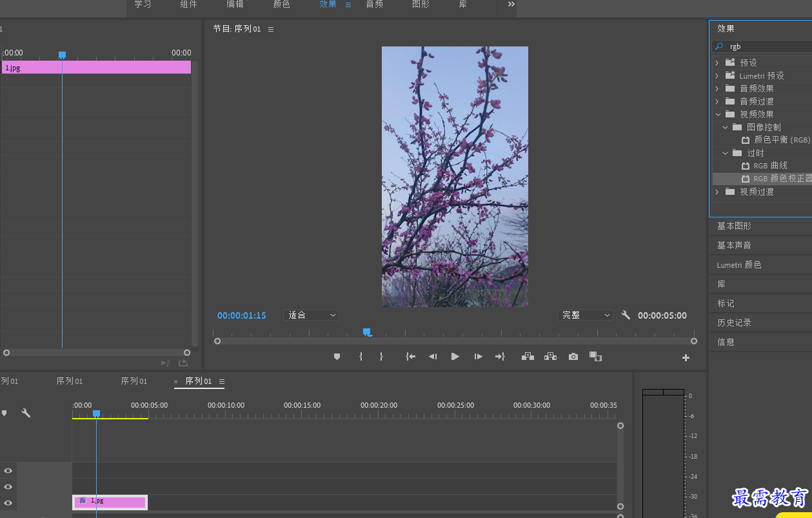
Task: Click the timeline playhead marker
Action: tap(96, 413)
